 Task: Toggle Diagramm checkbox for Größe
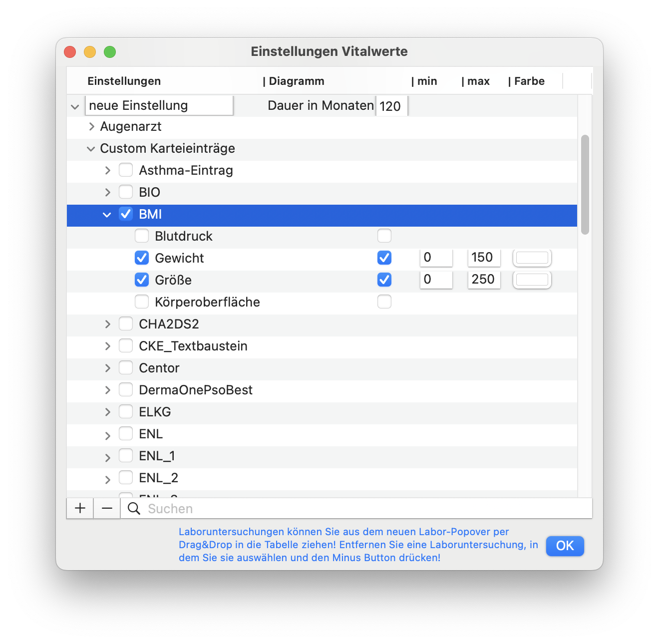384,280
